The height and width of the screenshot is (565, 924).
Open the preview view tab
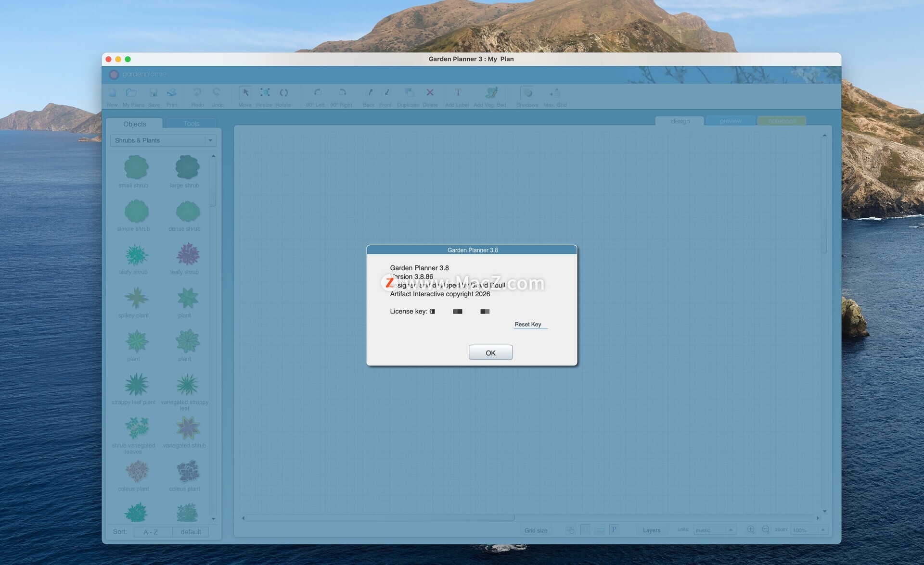click(731, 121)
